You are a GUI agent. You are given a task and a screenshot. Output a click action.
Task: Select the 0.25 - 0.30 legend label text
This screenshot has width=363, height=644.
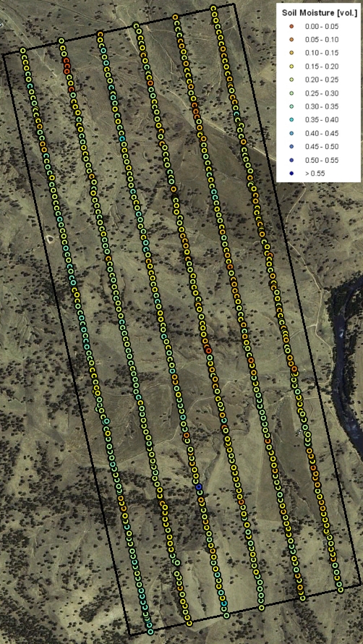pyautogui.click(x=322, y=93)
